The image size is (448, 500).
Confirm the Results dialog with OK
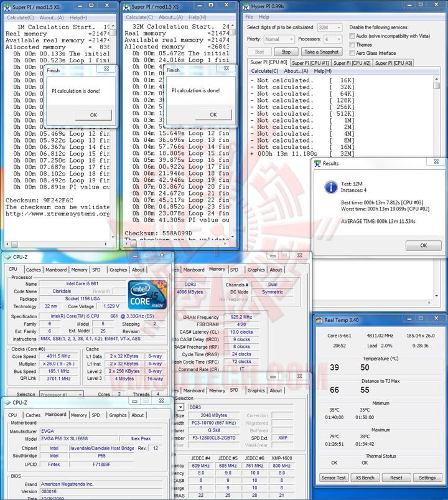tap(424, 245)
